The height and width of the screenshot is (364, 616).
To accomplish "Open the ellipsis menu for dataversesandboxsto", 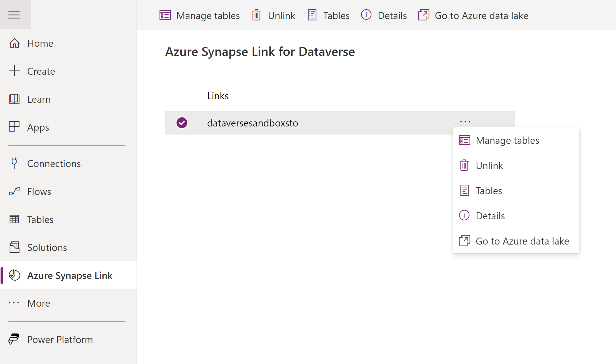I will click(465, 122).
